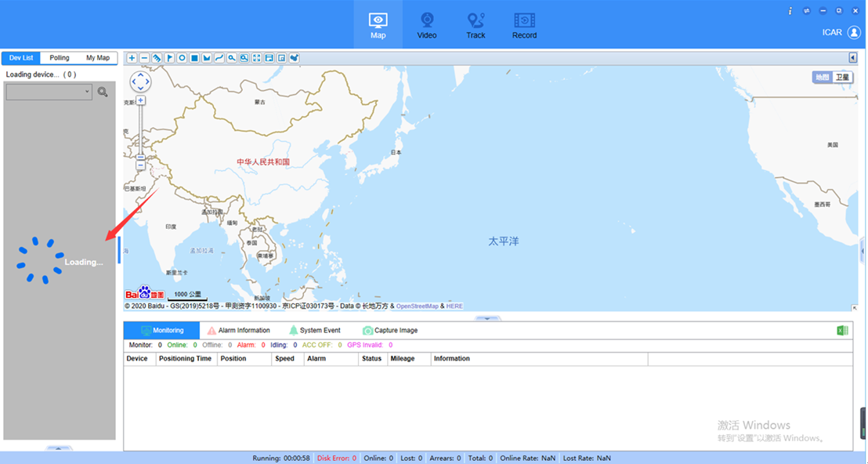The image size is (868, 464).
Task: Select the polygon area drawing tool
Action: tap(207, 58)
